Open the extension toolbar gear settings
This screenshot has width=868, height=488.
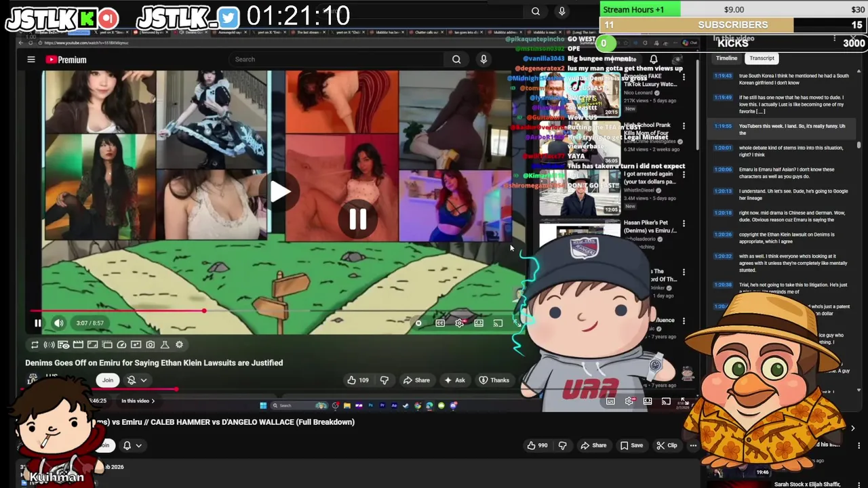click(179, 345)
